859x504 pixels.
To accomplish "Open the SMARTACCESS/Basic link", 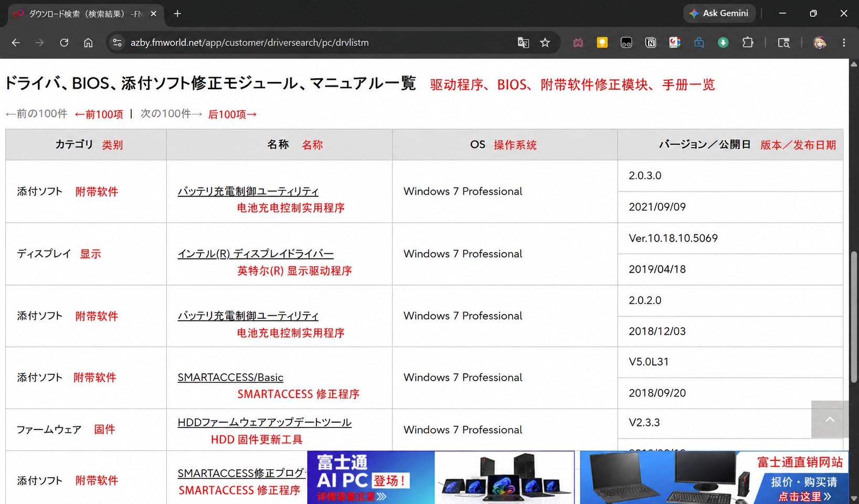I will click(x=230, y=378).
